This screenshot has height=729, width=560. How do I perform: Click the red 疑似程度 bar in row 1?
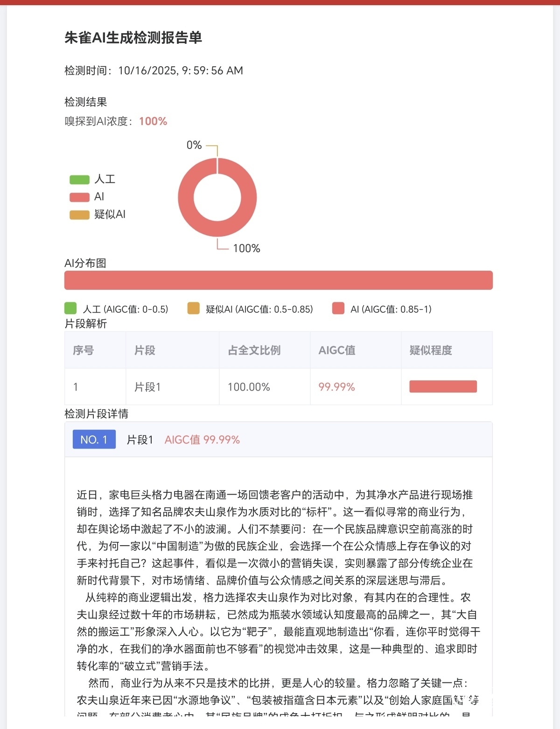(x=443, y=386)
